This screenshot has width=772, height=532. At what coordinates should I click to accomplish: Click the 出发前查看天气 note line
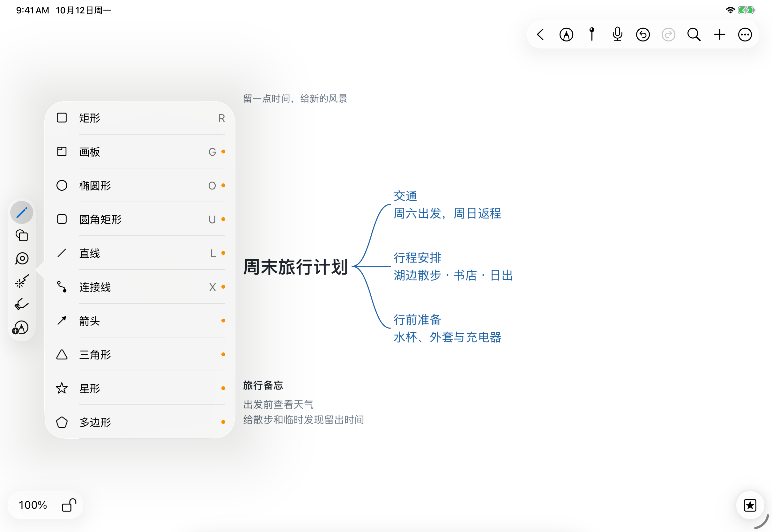point(278,404)
